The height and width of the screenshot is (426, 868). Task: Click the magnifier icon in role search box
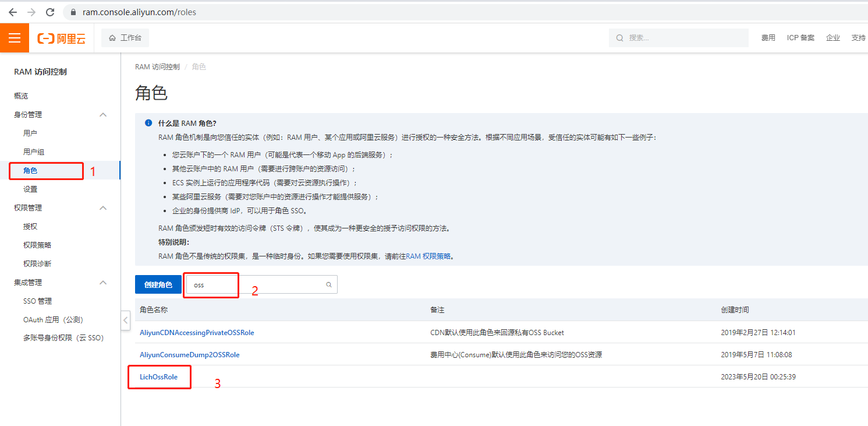click(x=328, y=284)
